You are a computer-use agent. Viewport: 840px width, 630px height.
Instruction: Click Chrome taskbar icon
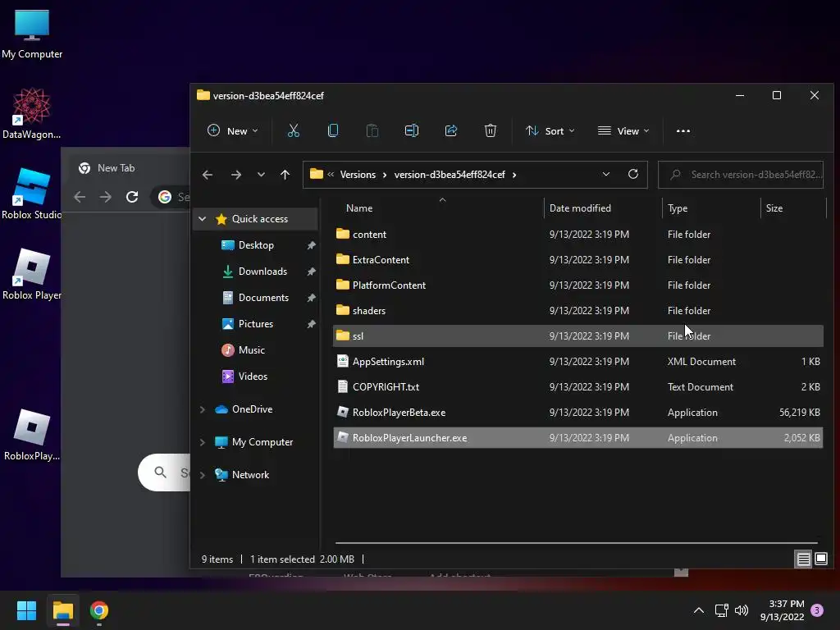coord(99,610)
